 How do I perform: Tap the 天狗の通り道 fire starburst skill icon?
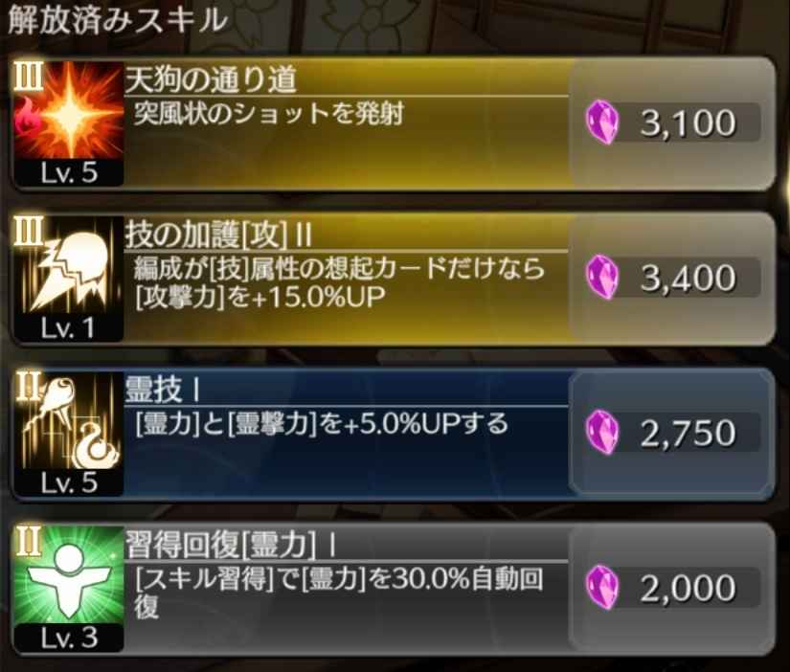(x=69, y=110)
